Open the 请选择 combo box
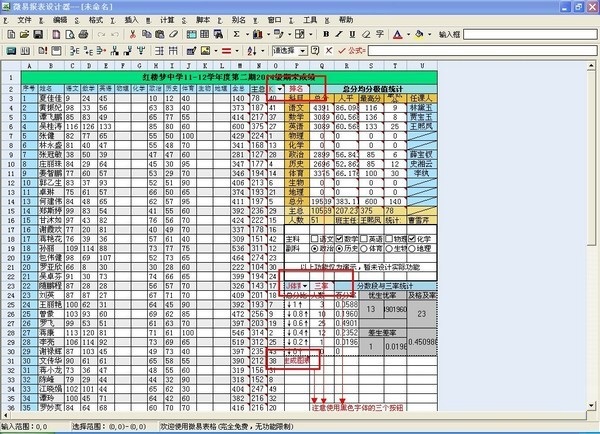 tap(289, 51)
